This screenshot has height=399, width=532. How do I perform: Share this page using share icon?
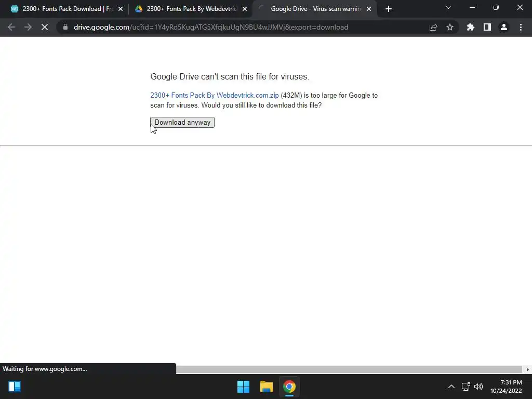pyautogui.click(x=433, y=27)
